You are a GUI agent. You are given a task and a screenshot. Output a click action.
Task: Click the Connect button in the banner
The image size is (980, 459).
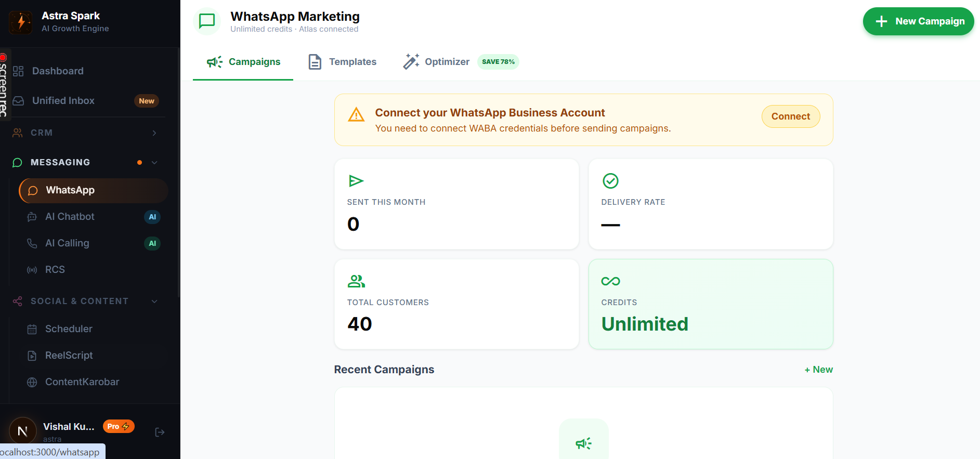[x=791, y=116]
